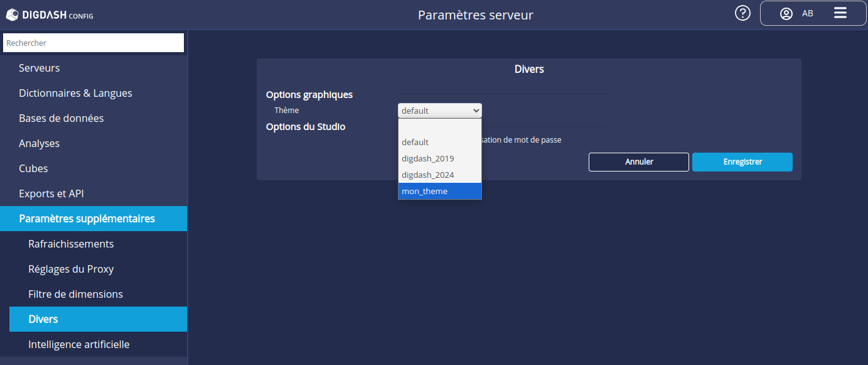868x365 pixels.
Task: Choose digdash_2024 theme option
Action: 439,175
